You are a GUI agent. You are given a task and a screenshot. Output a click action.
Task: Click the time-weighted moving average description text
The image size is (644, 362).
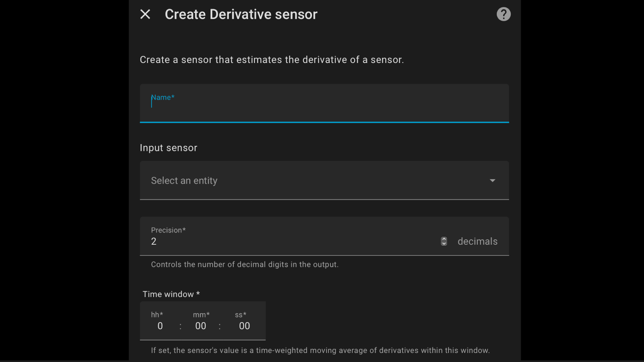(320, 350)
